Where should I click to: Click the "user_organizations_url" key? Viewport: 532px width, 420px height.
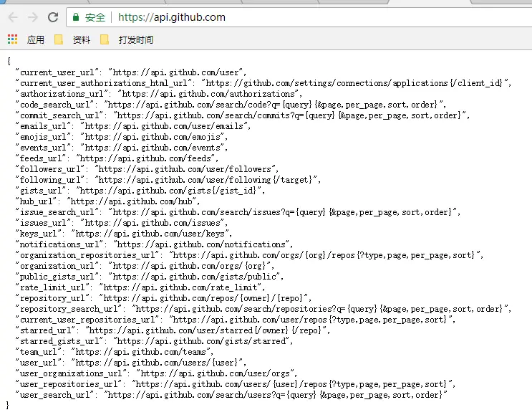[71, 373]
